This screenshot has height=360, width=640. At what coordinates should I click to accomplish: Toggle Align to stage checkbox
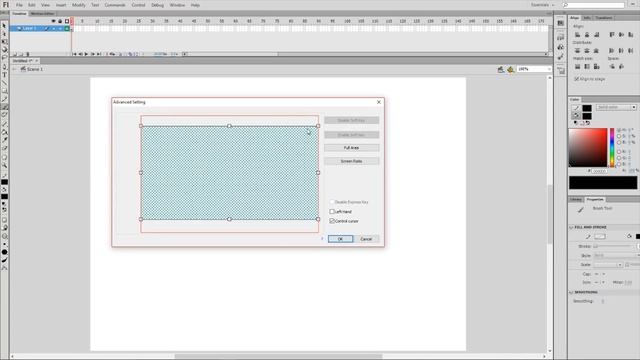pos(576,79)
